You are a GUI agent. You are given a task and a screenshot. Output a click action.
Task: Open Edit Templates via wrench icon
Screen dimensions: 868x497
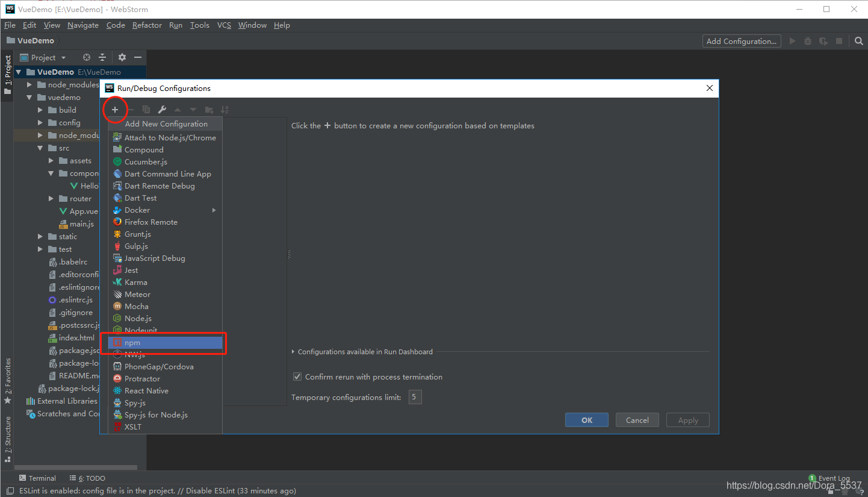162,110
